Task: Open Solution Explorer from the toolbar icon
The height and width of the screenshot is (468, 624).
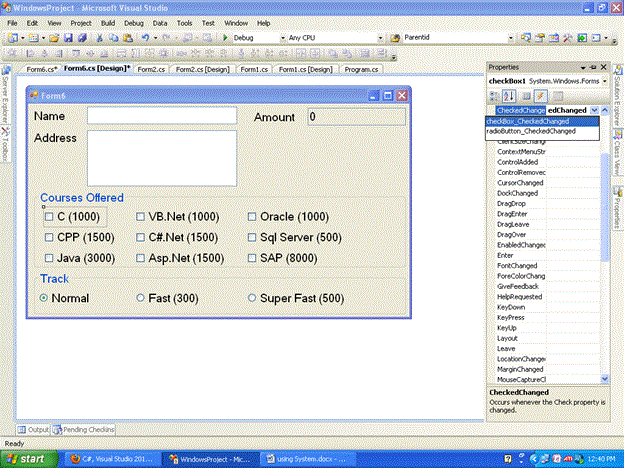Action: point(525,38)
